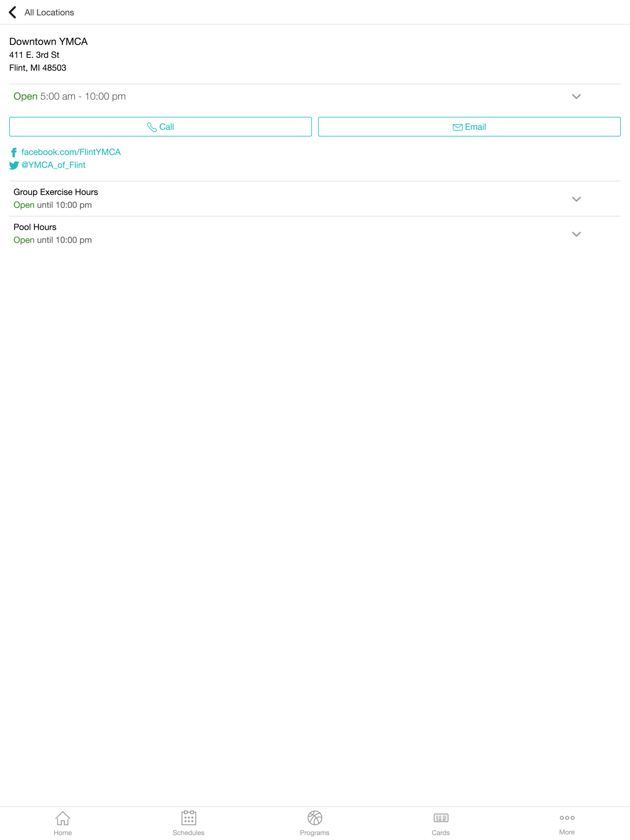
Task: Go to the Cards tab
Action: [441, 823]
